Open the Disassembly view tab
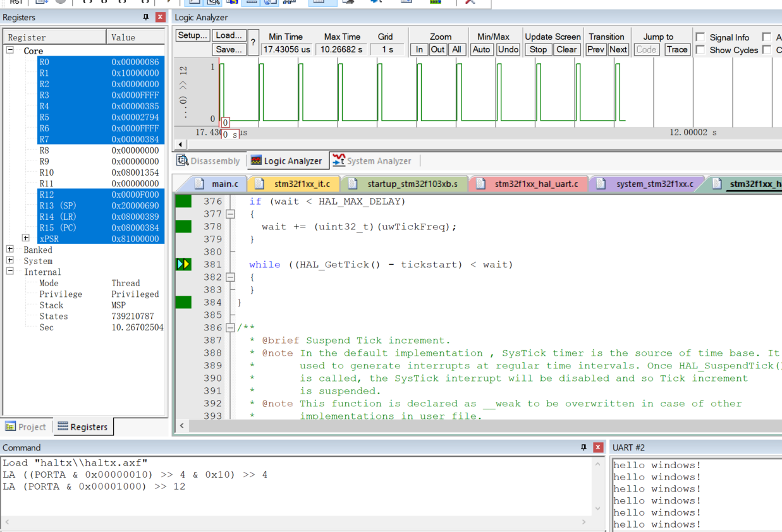The image size is (782, 532). tap(209, 161)
